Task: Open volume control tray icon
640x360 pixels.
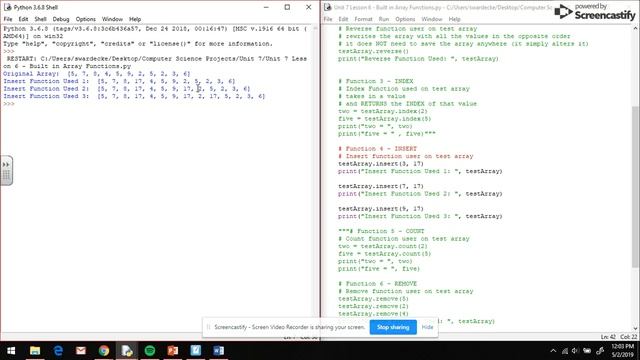Action: (x=575, y=351)
